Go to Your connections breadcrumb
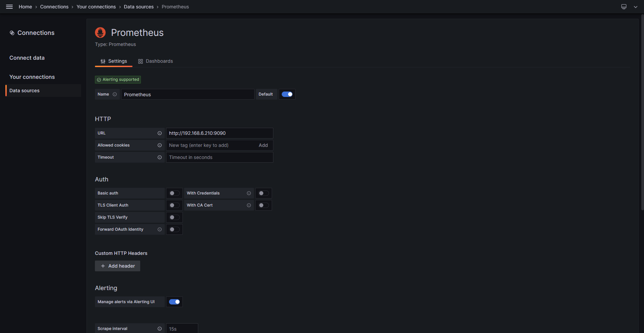 96,7
